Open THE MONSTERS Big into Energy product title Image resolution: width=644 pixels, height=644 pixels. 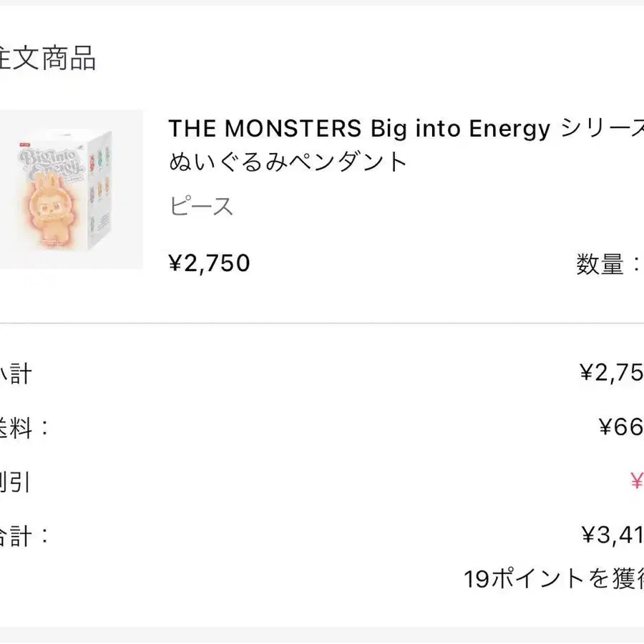(405, 129)
